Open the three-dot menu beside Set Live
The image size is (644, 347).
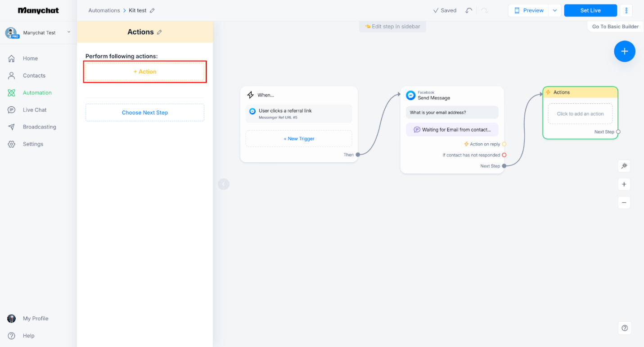pos(626,10)
